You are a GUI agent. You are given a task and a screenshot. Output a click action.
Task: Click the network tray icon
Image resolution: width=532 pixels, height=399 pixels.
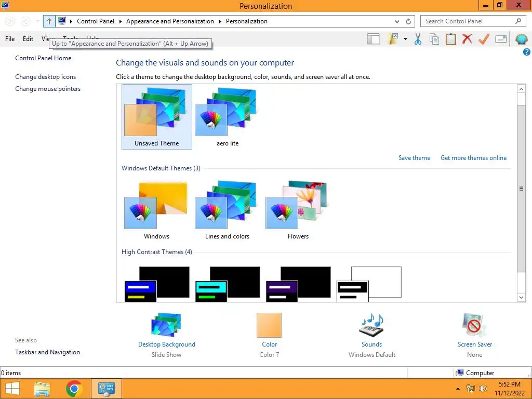pos(470,389)
